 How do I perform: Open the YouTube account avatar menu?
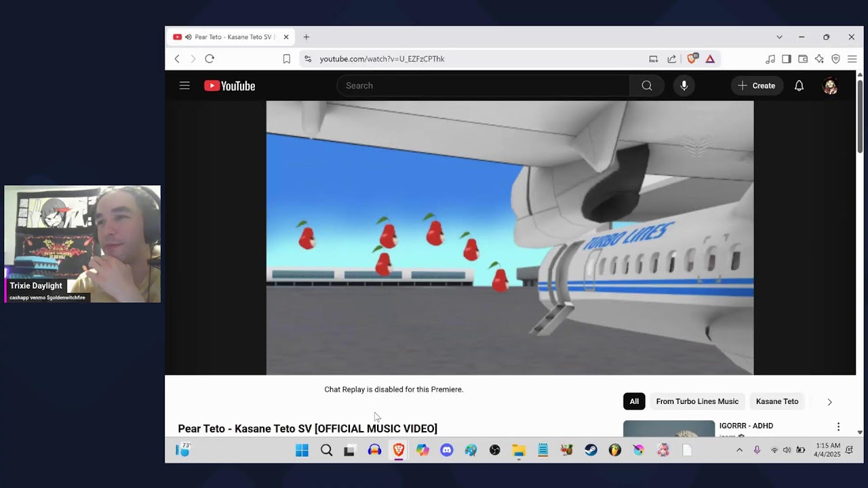tap(830, 85)
